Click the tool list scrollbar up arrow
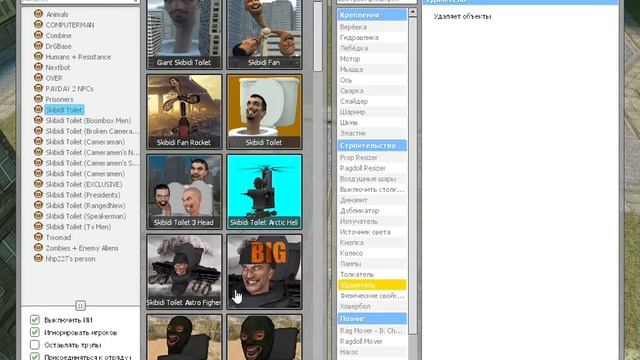This screenshot has width=640, height=360. click(x=413, y=12)
